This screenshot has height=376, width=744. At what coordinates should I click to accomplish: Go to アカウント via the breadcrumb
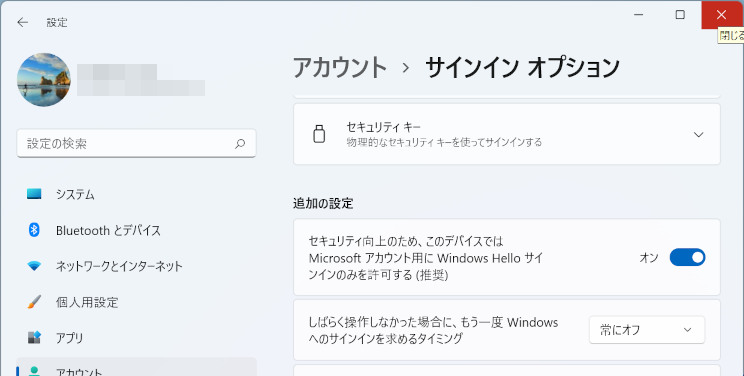pos(340,67)
